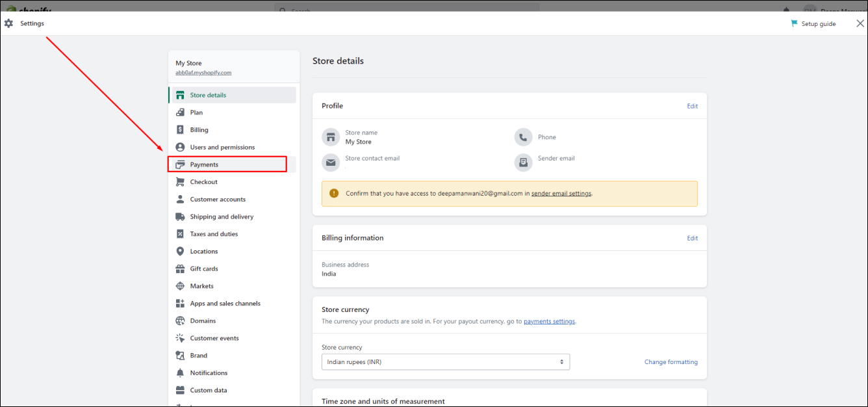Click the Settings gear icon

(x=8, y=23)
